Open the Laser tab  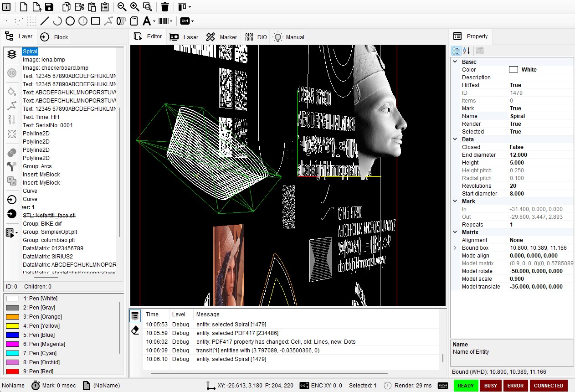pos(184,37)
